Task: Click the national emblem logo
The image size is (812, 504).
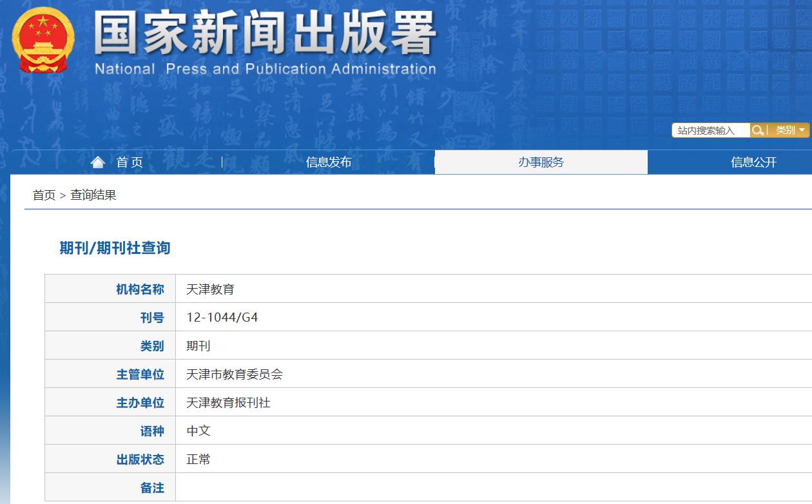Action: click(42, 40)
